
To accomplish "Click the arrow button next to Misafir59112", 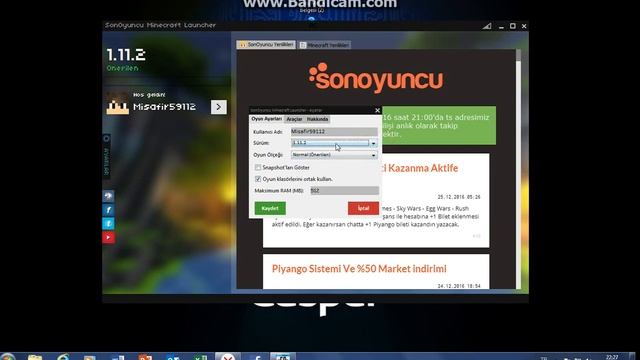I will pos(219,107).
